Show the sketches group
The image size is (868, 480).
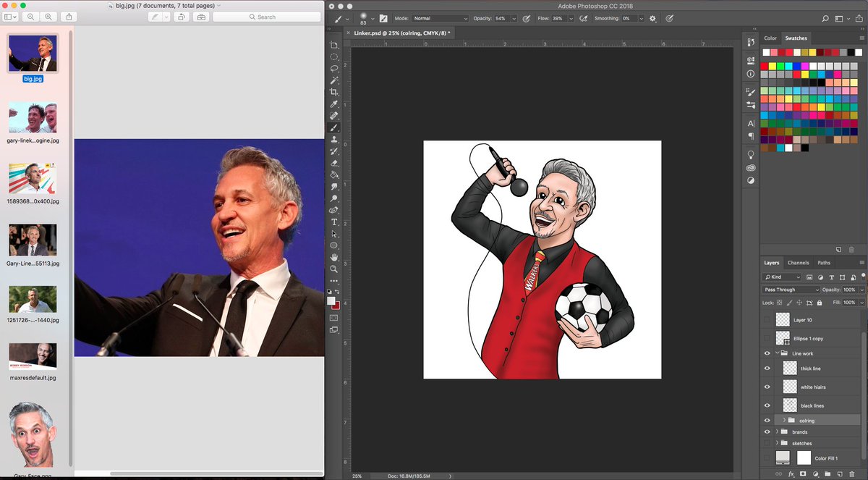tap(767, 443)
